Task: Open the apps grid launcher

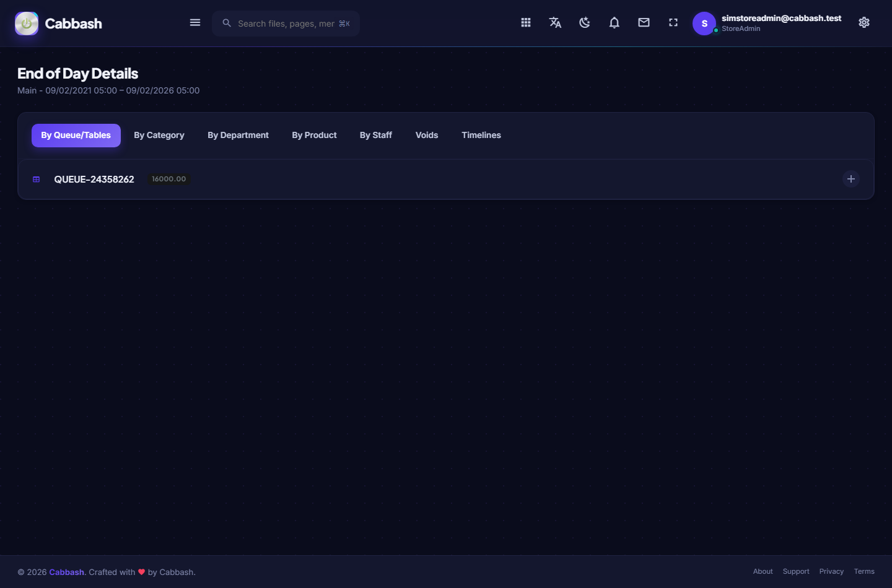Action: (526, 23)
